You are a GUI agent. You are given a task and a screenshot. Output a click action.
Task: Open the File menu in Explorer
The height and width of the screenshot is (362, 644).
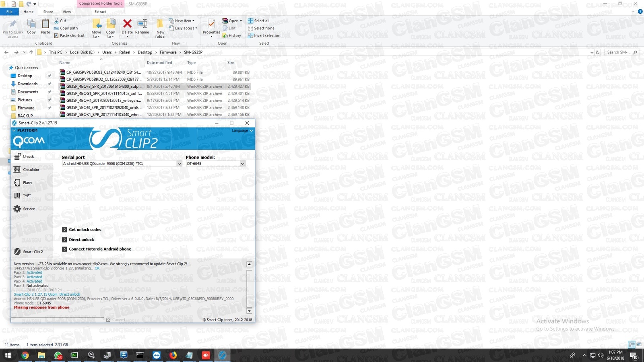pyautogui.click(x=9, y=12)
